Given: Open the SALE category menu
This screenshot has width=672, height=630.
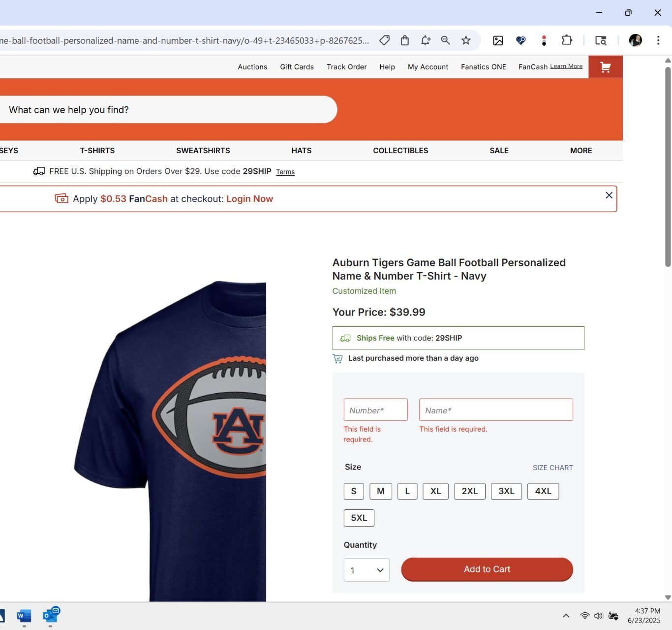Looking at the screenshot, I should (x=499, y=151).
